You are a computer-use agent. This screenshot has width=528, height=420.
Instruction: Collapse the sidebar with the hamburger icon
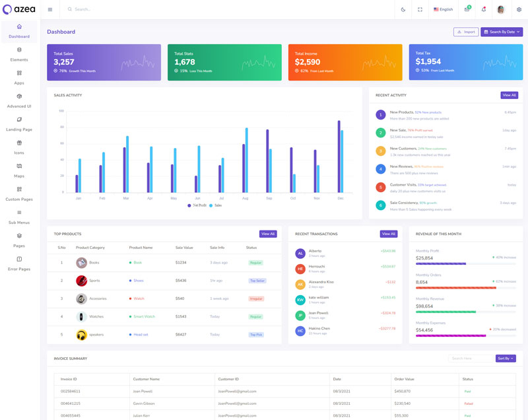coord(50,9)
